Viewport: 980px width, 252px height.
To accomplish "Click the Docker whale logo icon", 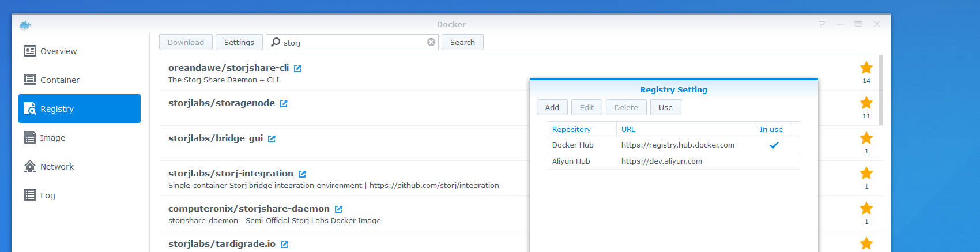I will click(25, 25).
